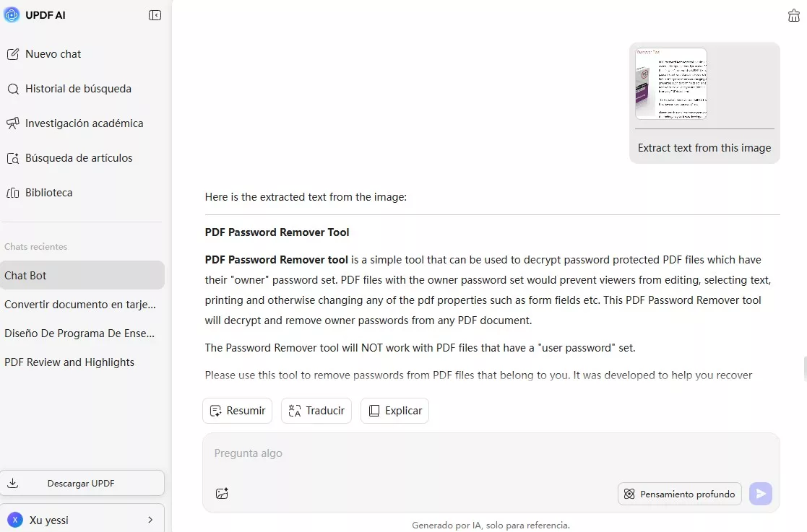Click the Traducir button
807x532 pixels.
coord(316,411)
